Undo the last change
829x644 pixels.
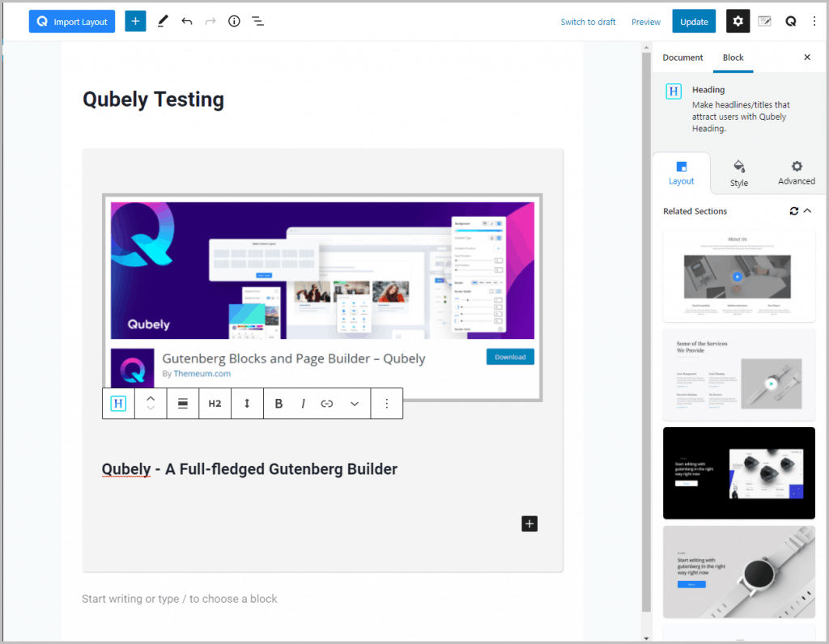point(187,21)
